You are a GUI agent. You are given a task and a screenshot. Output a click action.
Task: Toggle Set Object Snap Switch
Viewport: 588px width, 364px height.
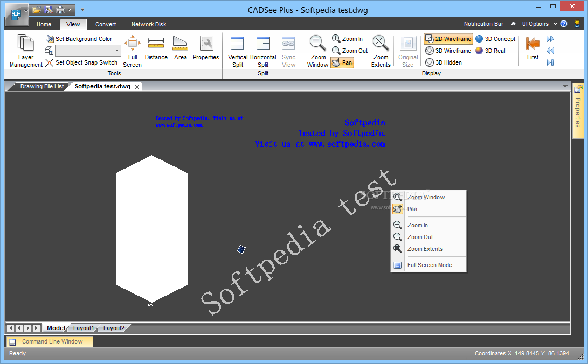click(81, 62)
